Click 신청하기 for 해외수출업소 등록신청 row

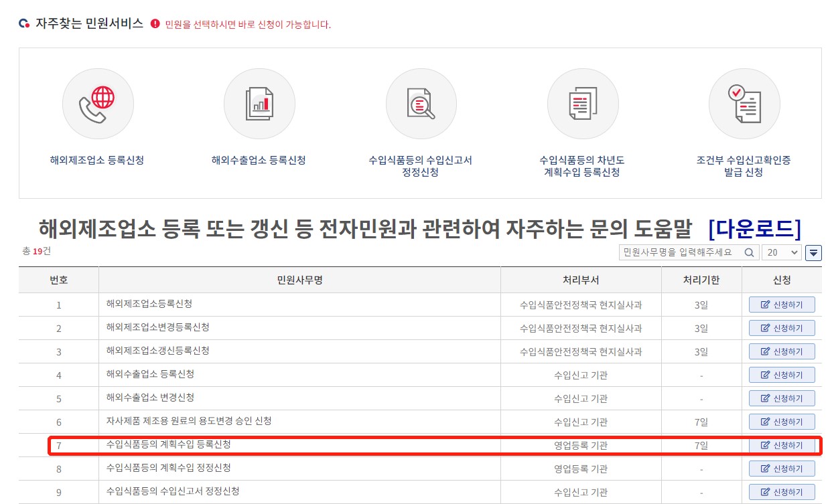point(782,375)
